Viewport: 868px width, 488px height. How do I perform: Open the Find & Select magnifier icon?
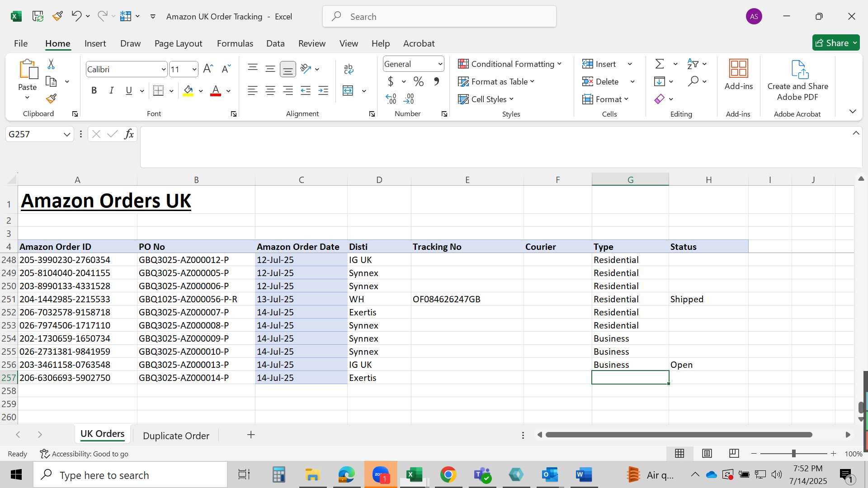coord(693,81)
